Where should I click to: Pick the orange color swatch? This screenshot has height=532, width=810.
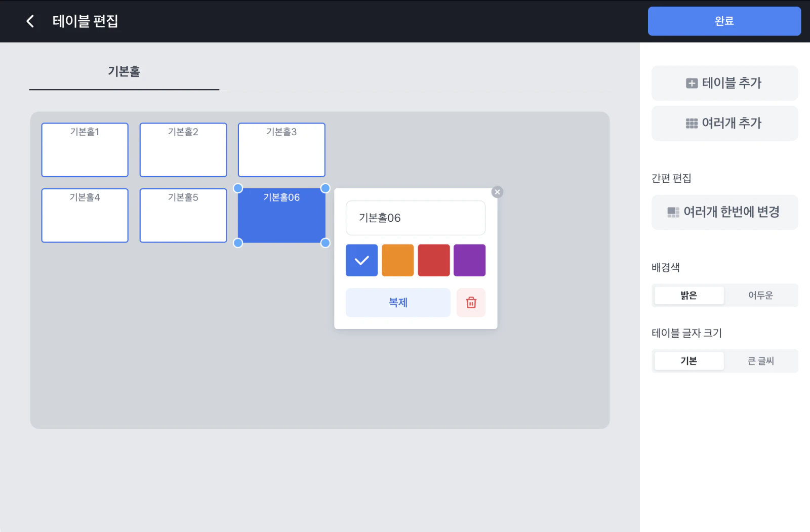click(x=397, y=260)
